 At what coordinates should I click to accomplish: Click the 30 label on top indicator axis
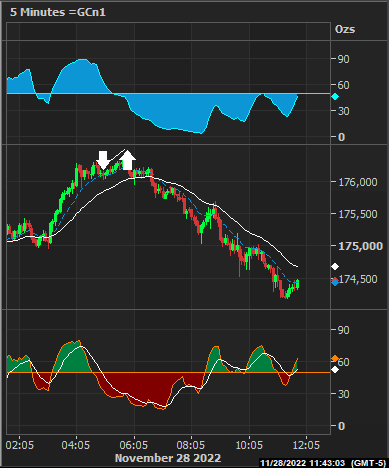point(344,111)
